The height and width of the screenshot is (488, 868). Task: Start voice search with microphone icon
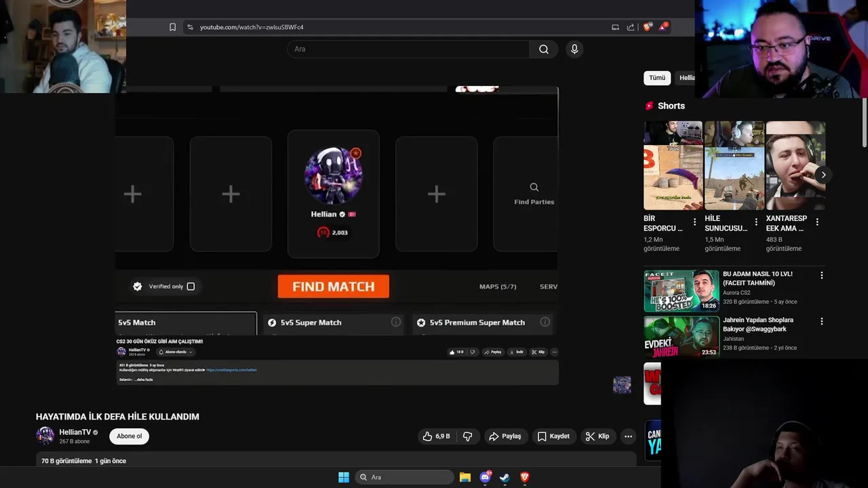574,49
